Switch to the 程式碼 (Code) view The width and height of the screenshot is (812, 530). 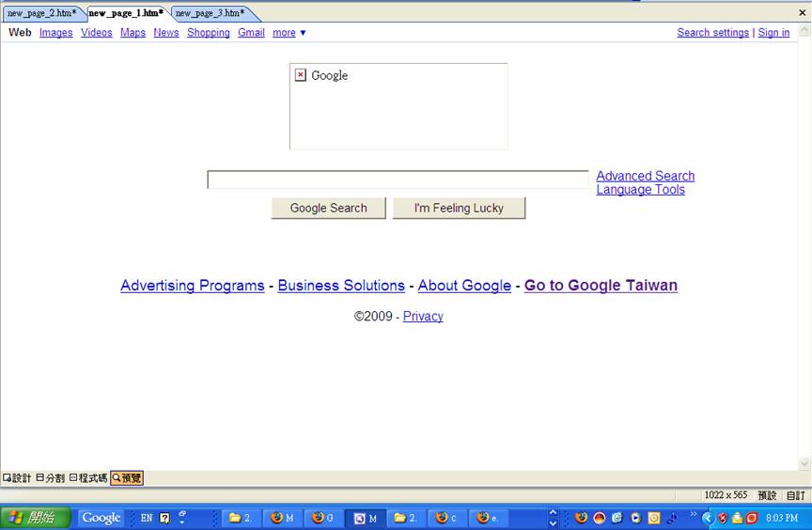(x=88, y=477)
